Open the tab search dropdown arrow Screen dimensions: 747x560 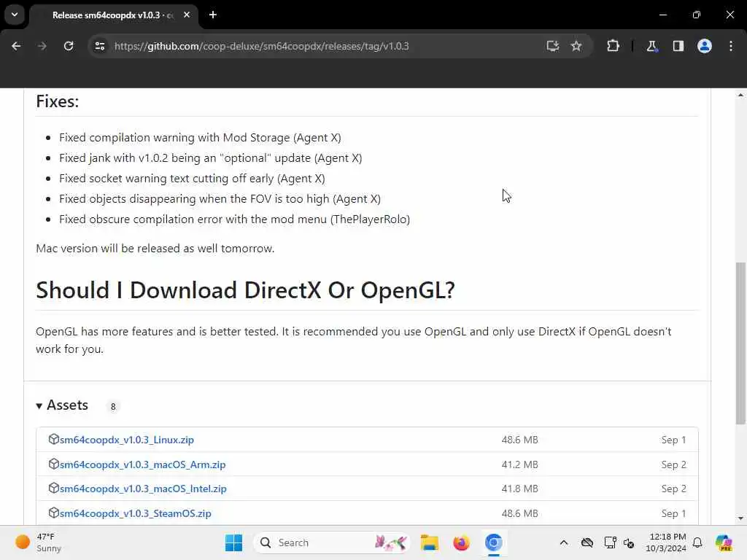[x=15, y=15]
